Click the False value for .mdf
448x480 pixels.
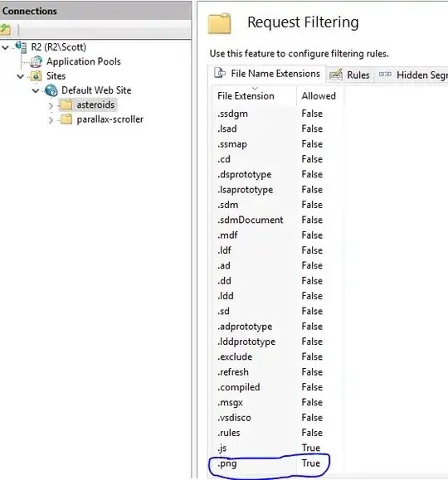click(x=312, y=235)
